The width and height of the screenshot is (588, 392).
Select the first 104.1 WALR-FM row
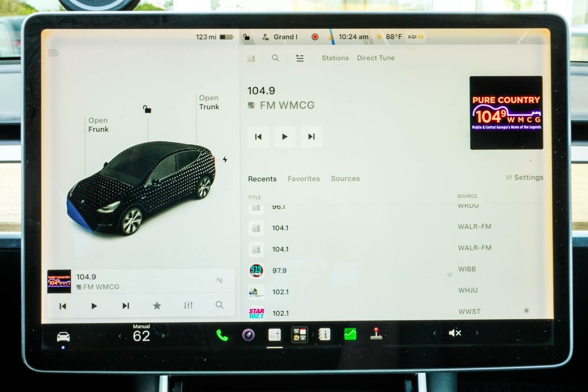(x=394, y=227)
